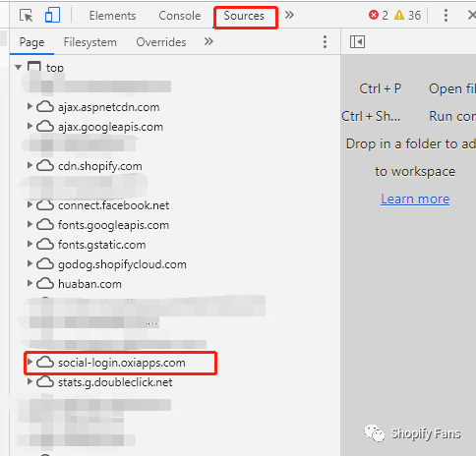Image resolution: width=476 pixels, height=456 pixels.
Task: Select social-login.oxiapps.com domain label
Action: click(x=122, y=363)
